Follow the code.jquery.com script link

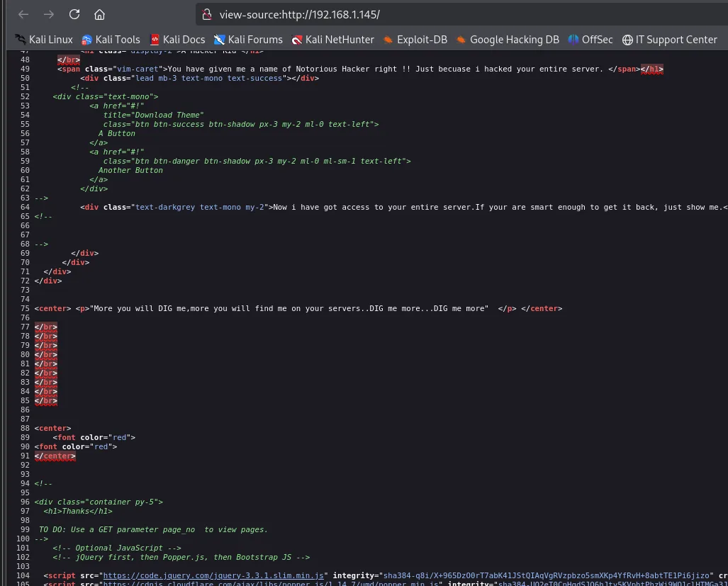point(213,575)
